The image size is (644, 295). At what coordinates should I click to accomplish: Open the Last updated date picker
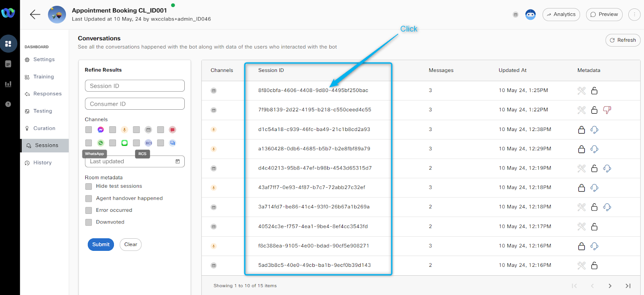click(x=178, y=162)
